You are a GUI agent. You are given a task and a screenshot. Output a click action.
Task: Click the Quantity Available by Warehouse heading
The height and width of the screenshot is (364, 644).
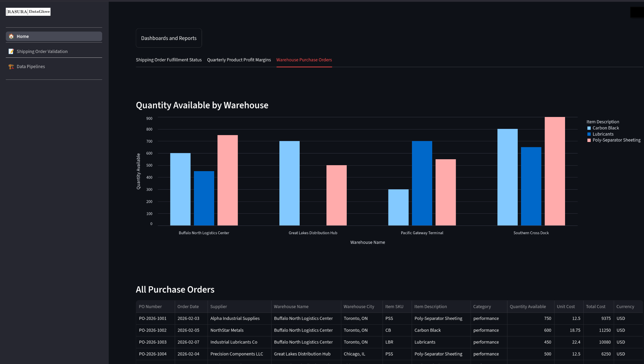202,105
